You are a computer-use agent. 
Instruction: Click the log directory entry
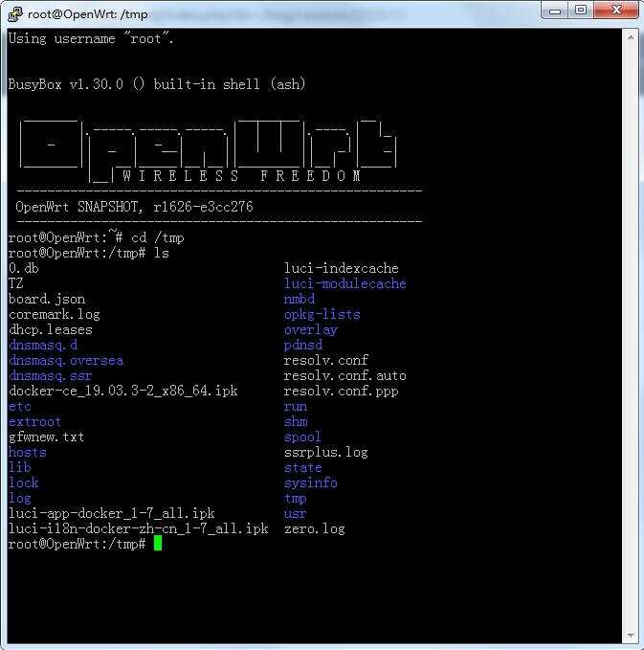pos(20,499)
